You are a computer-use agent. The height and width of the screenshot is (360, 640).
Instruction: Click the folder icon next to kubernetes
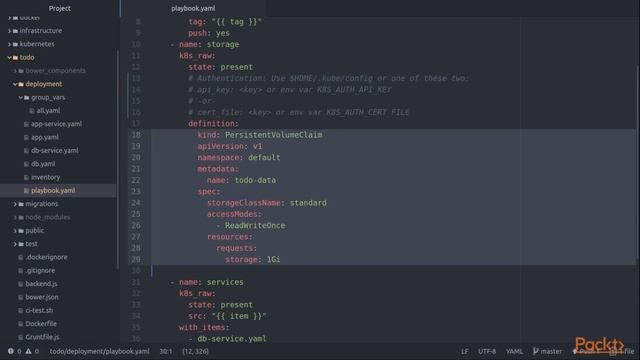point(15,44)
